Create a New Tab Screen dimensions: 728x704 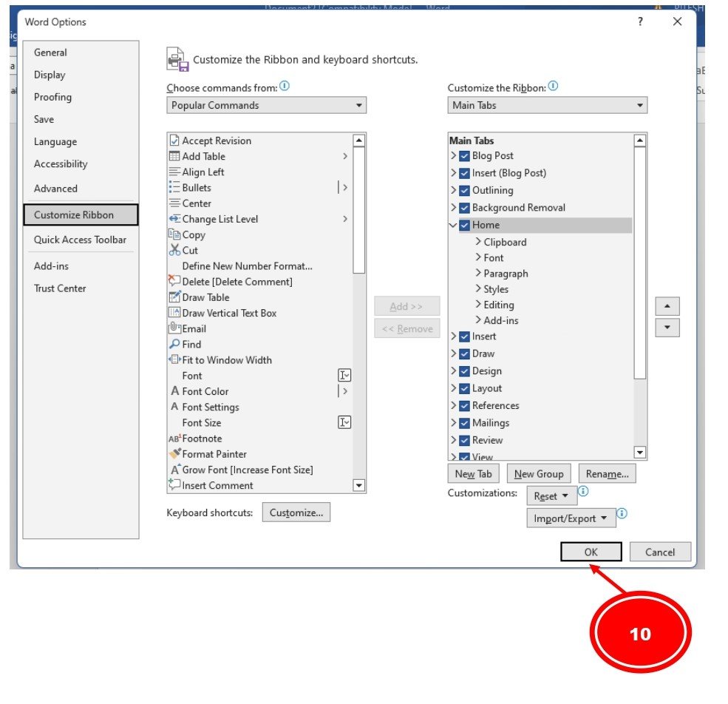coord(473,474)
